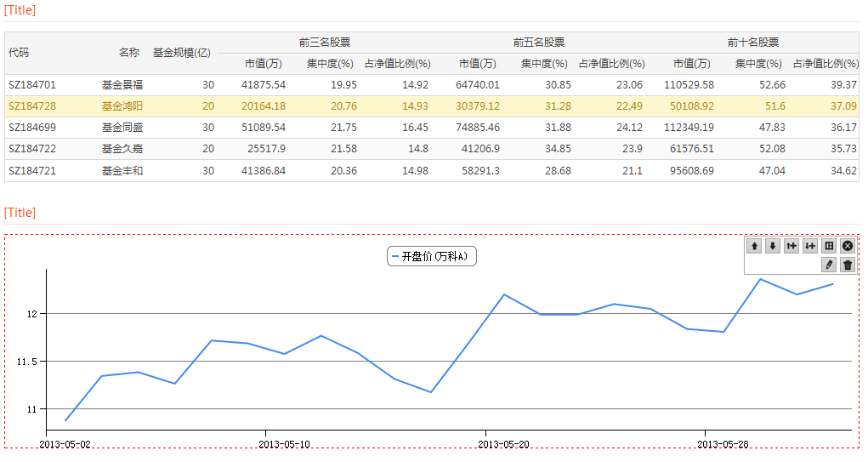Delete the chart using the trash icon
This screenshot has width=868, height=462.
848,265
